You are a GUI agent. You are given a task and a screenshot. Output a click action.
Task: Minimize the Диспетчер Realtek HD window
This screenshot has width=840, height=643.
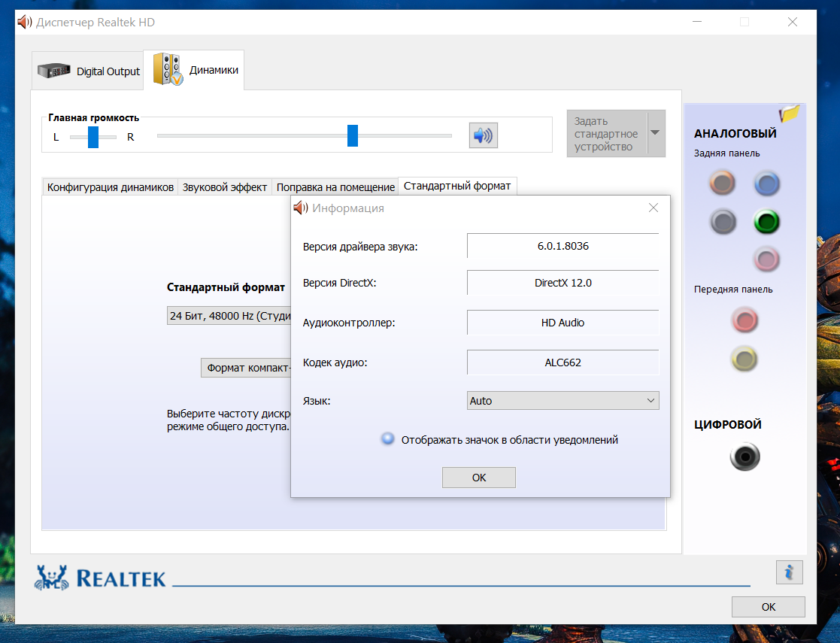pyautogui.click(x=697, y=22)
